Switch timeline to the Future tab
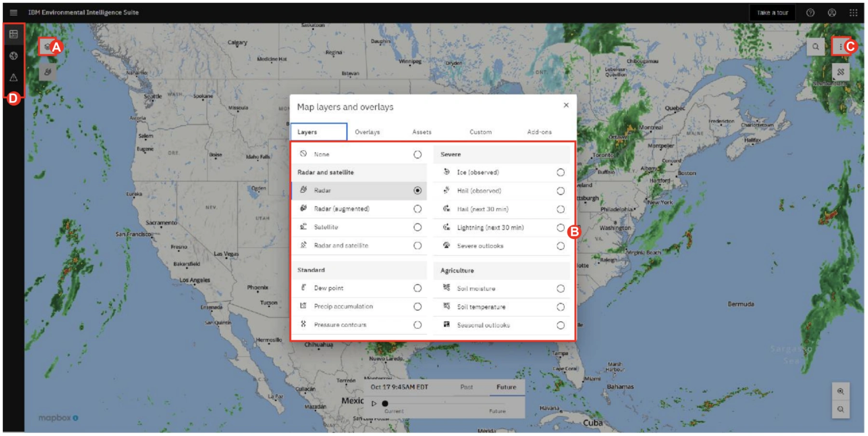Image resolution: width=868 pixels, height=436 pixels. point(506,387)
